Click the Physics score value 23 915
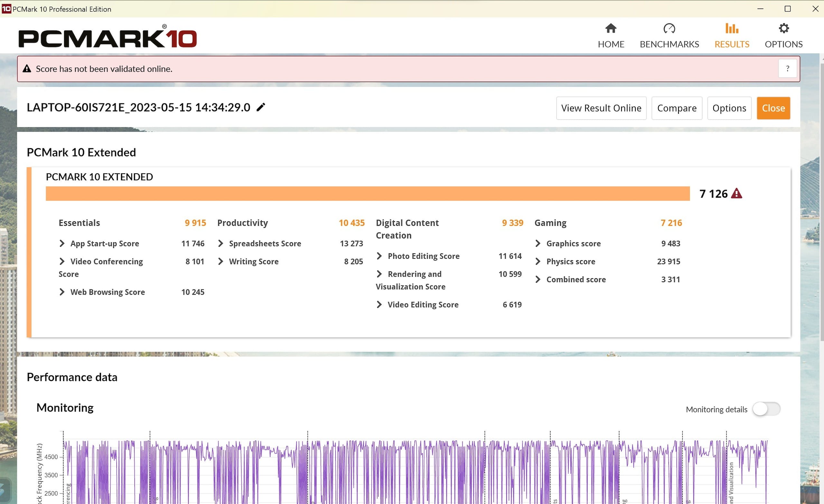Image resolution: width=824 pixels, height=504 pixels. (669, 261)
